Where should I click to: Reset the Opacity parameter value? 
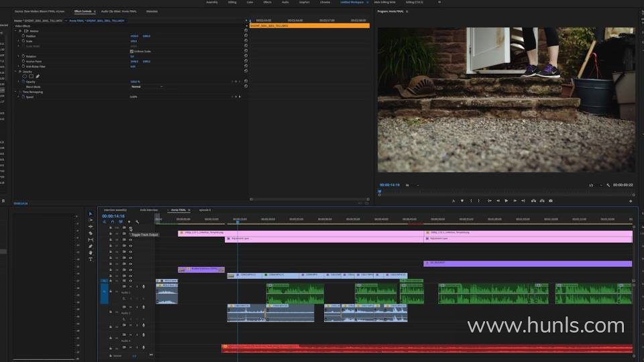click(x=246, y=81)
